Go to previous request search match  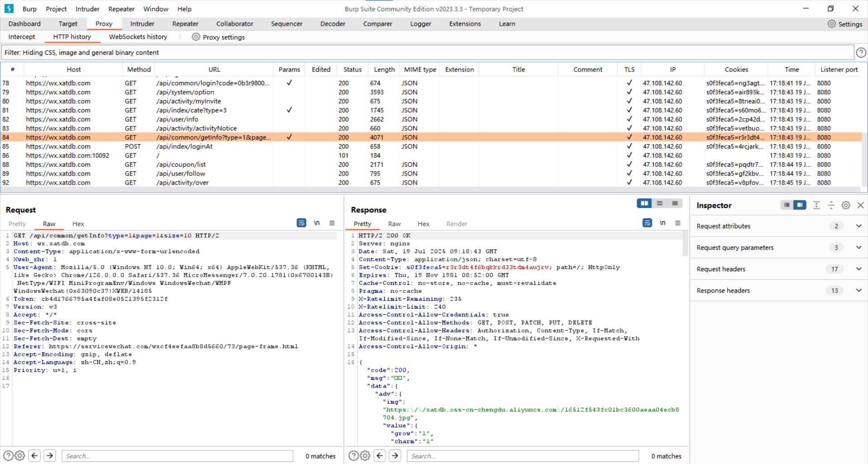pos(35,456)
